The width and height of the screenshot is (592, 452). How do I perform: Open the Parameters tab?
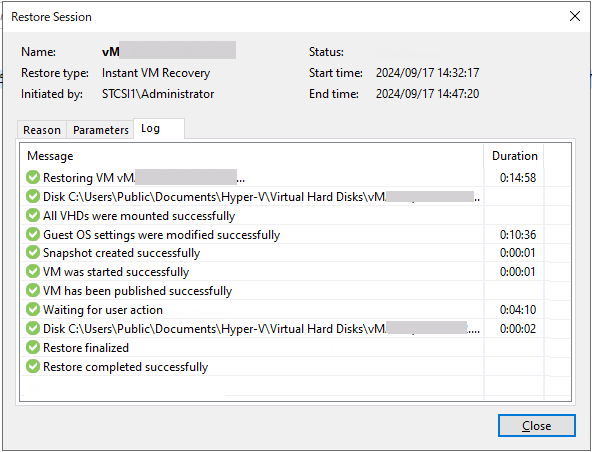[100, 130]
